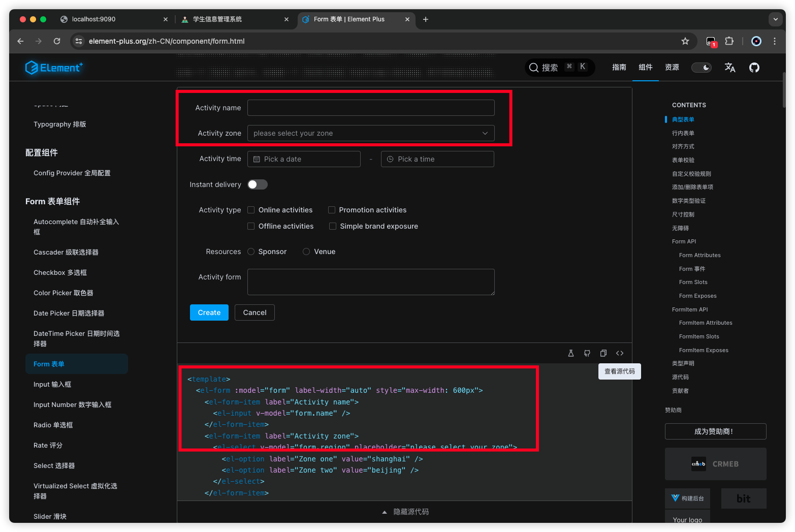This screenshot has width=795, height=532.
Task: Toggle the view source code icon
Action: [x=620, y=353]
